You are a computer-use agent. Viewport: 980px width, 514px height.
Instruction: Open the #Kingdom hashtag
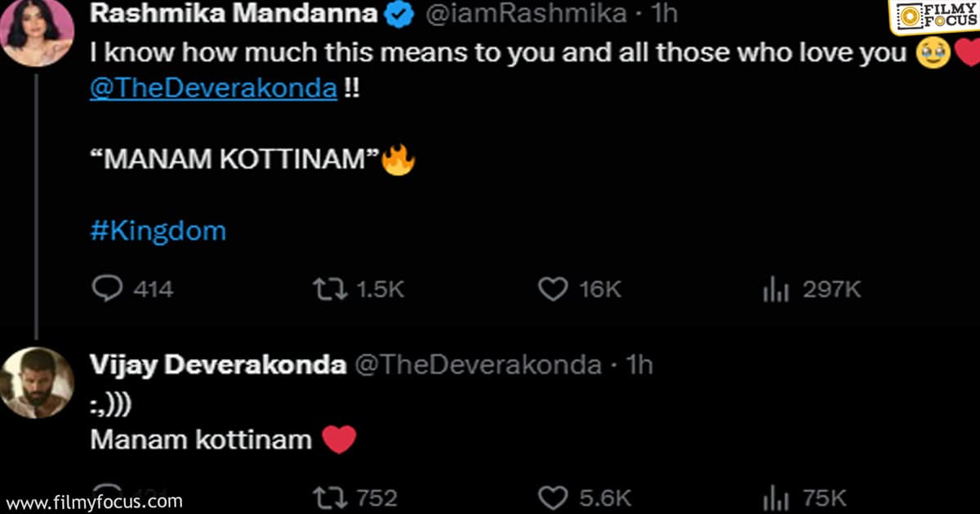(158, 231)
